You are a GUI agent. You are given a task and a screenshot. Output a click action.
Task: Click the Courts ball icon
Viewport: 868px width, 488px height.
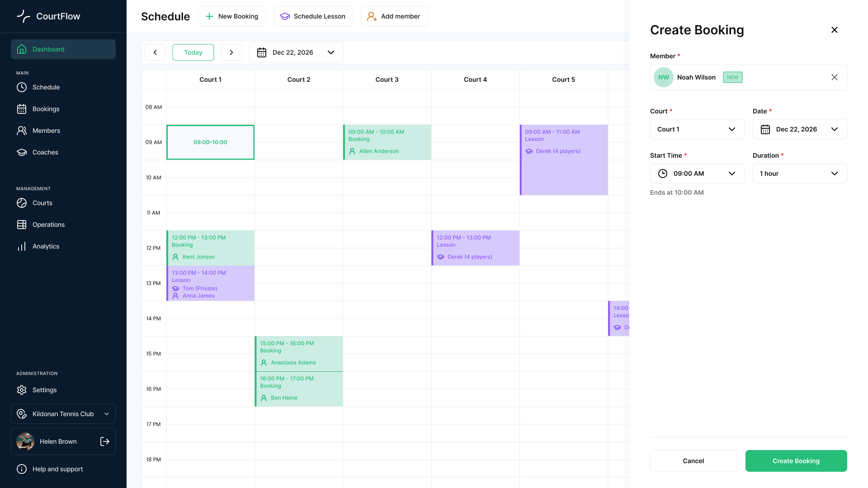tap(22, 203)
